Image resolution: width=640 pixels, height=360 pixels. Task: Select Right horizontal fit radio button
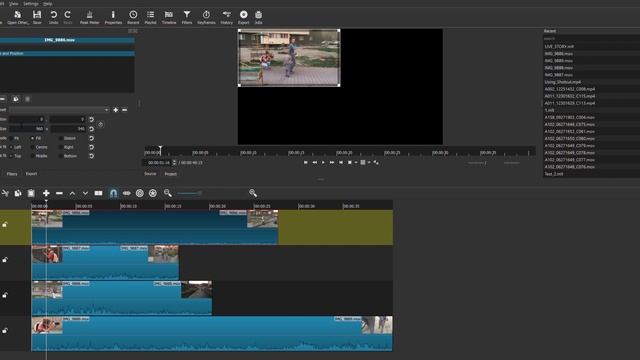[x=61, y=147]
